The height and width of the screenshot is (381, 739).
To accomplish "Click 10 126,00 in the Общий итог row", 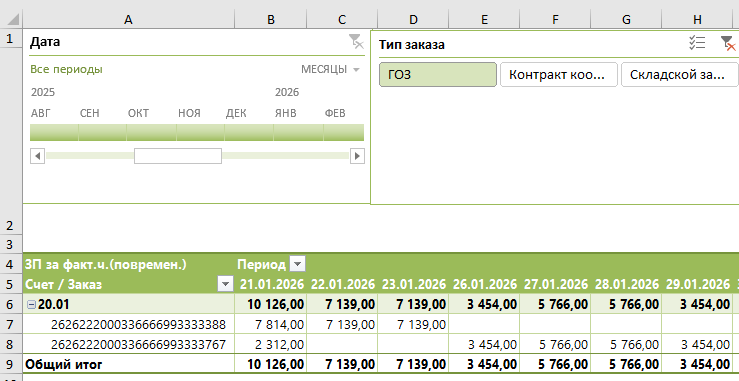I will pyautogui.click(x=271, y=364).
